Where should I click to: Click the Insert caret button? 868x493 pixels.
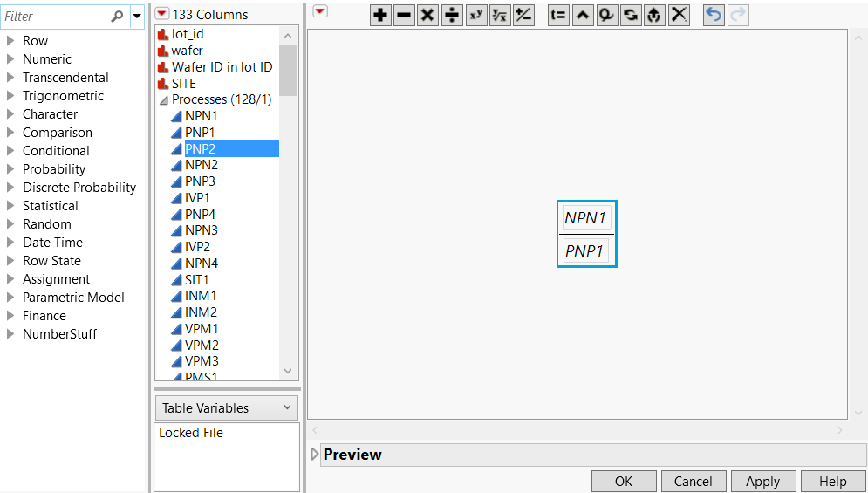click(583, 15)
